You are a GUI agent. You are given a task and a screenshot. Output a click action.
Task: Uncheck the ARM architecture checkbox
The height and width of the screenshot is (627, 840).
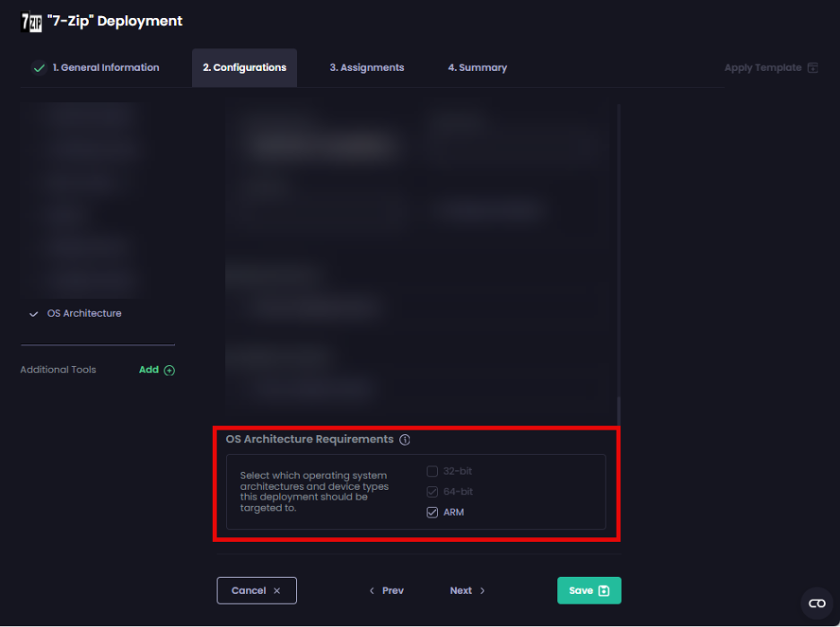(433, 512)
